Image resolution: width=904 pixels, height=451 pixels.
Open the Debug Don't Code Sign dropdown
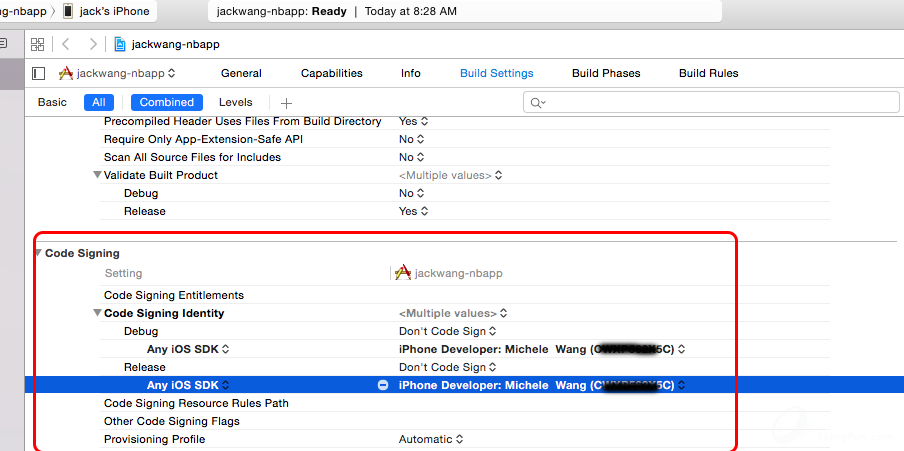tap(447, 331)
